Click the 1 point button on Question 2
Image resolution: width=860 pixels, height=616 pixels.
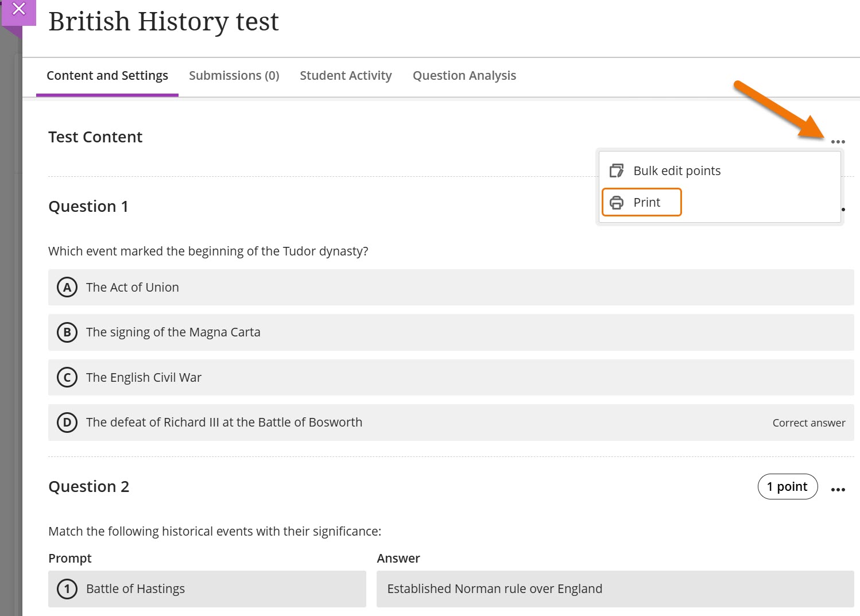coord(788,486)
